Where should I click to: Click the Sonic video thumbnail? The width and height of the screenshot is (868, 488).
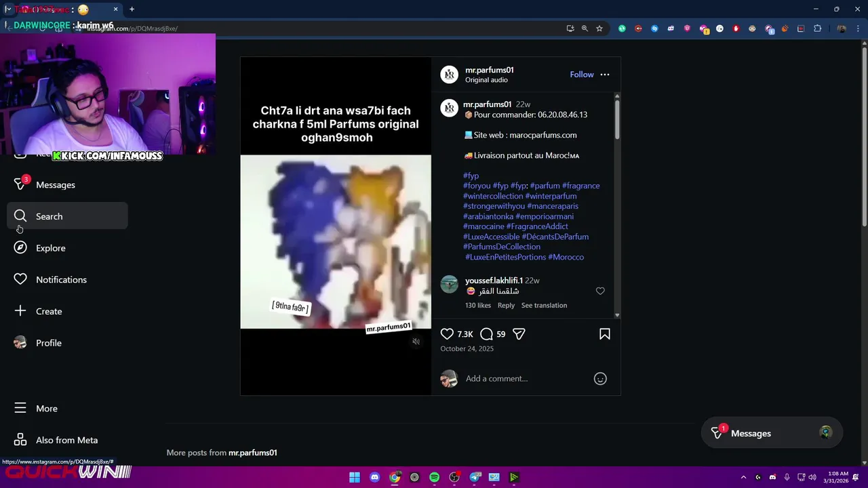point(336,242)
